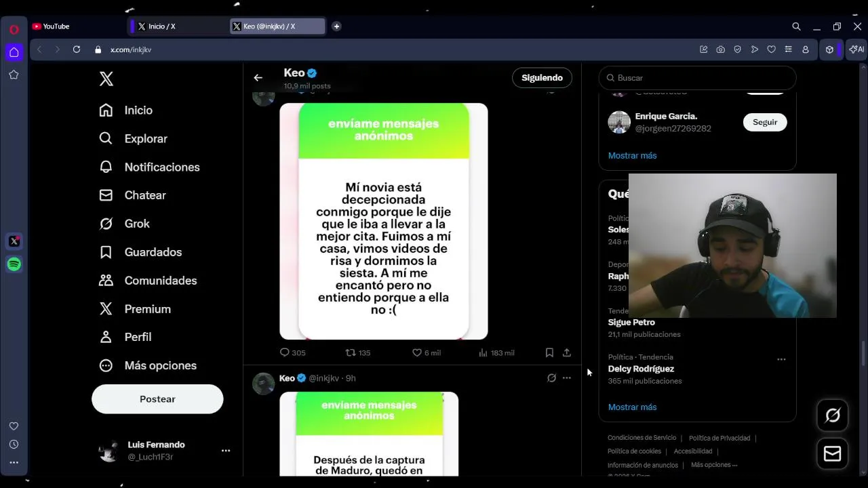Open Chatear in sidebar
Screen dimensions: 868x488
132,195
